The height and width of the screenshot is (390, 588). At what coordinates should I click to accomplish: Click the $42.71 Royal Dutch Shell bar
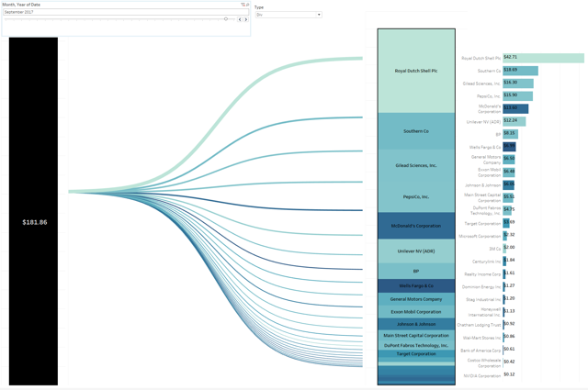point(543,58)
